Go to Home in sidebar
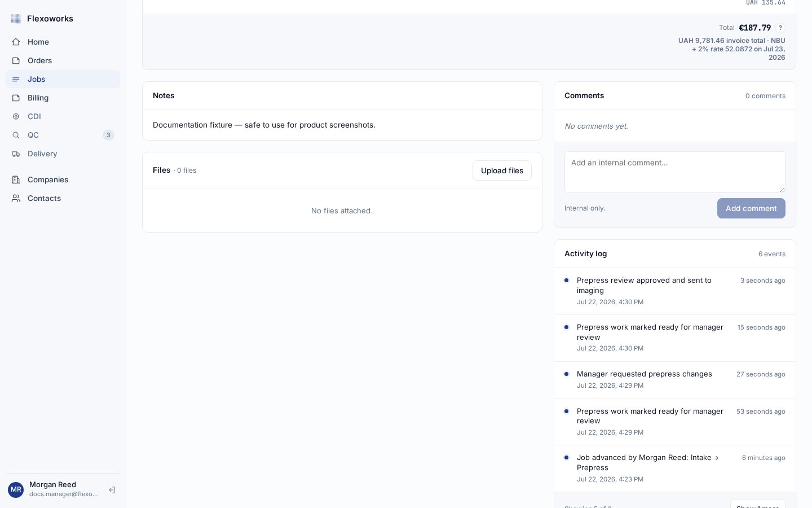The image size is (812, 508). pyautogui.click(x=63, y=42)
